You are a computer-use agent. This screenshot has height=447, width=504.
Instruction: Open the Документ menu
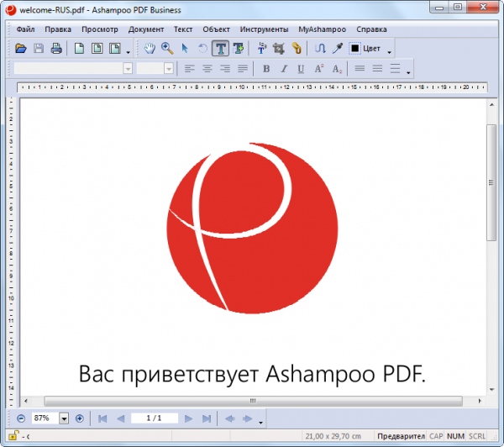(146, 29)
